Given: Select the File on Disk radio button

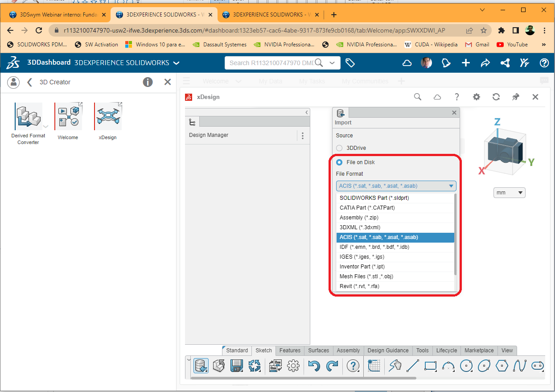Looking at the screenshot, I should click(x=339, y=162).
